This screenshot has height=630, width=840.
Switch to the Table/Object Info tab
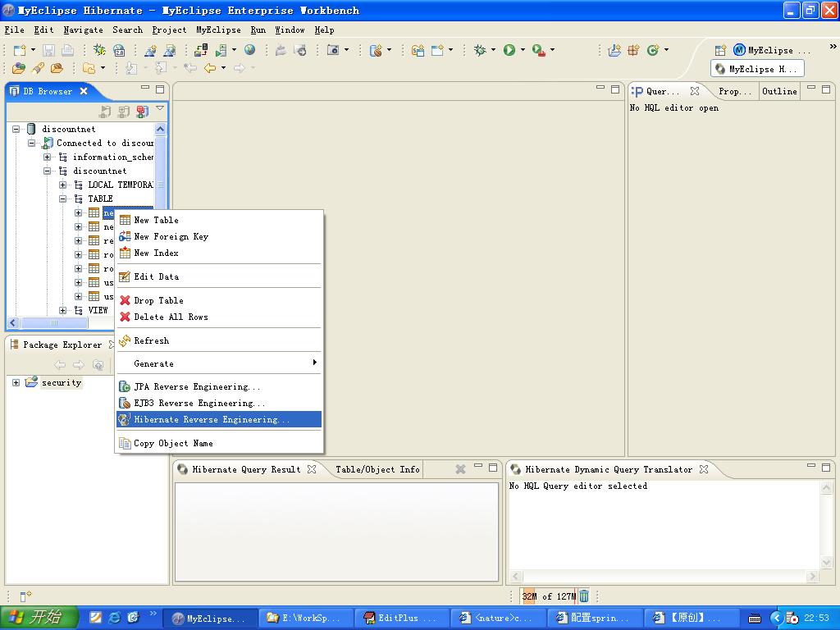(x=377, y=469)
